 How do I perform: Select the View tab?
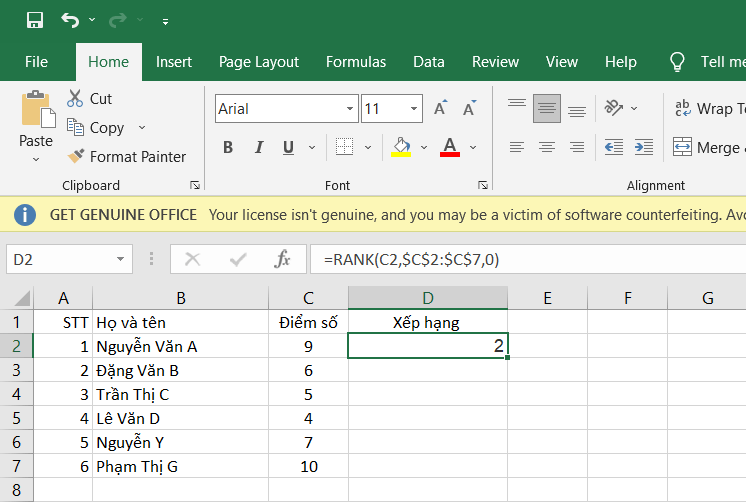[562, 62]
